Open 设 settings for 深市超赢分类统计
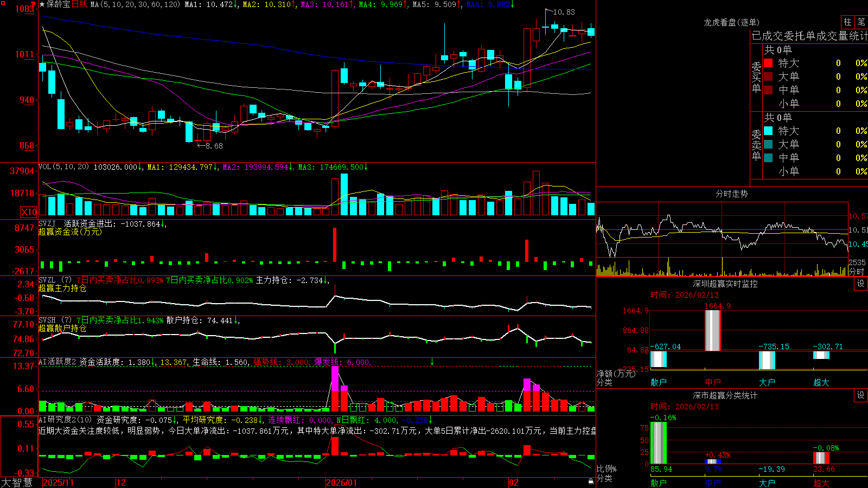This screenshot has height=488, width=868. pos(861,395)
